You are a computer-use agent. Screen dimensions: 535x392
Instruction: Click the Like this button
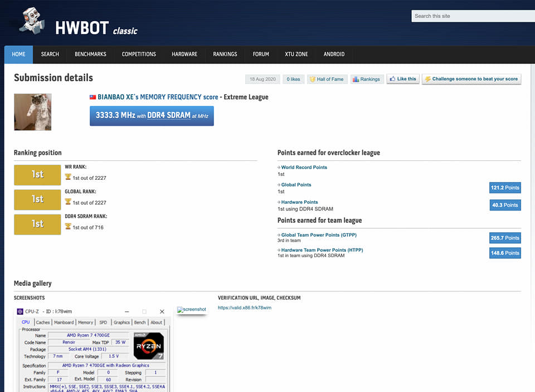tap(403, 79)
